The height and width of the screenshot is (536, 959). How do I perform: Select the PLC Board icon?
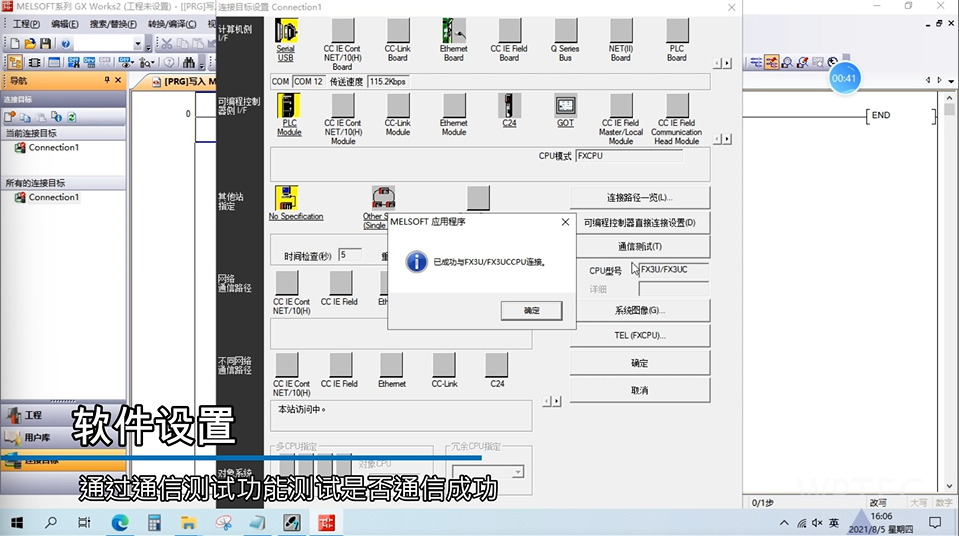pyautogui.click(x=677, y=31)
